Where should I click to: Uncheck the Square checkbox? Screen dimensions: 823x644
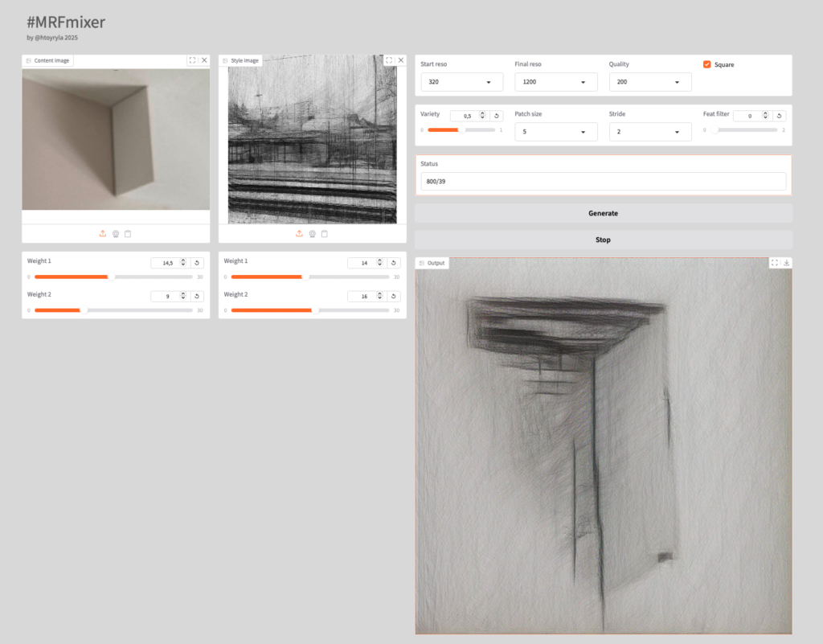[707, 64]
